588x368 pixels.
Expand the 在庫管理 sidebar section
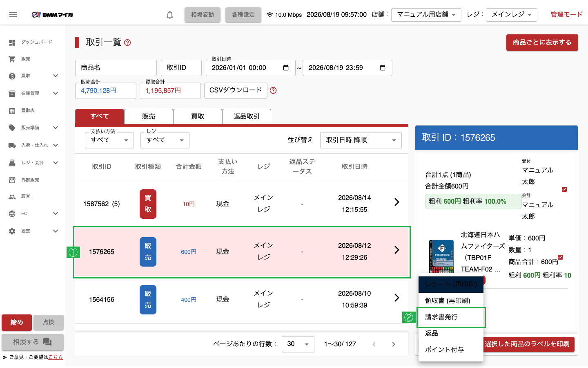[56, 93]
